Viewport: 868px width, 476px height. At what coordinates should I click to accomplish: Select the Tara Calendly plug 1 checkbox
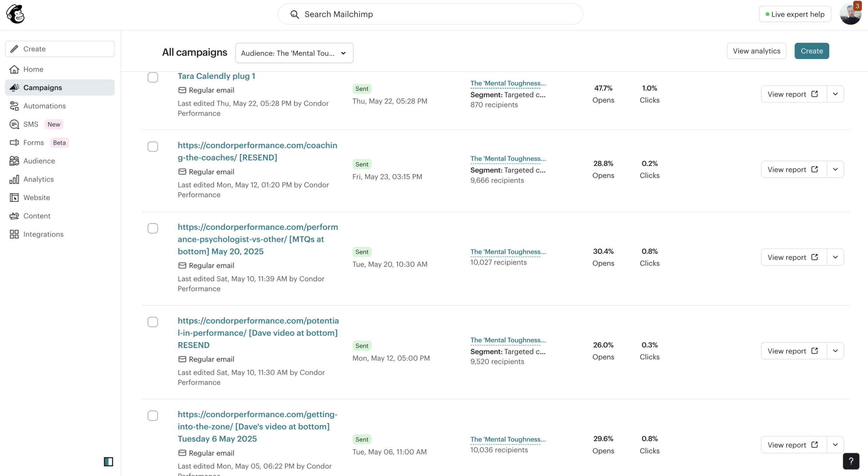click(x=153, y=77)
